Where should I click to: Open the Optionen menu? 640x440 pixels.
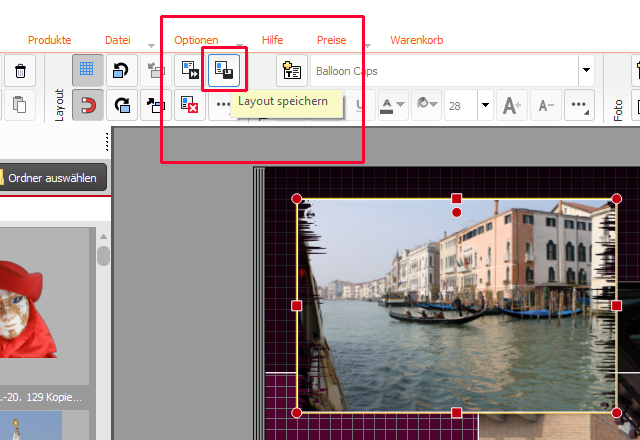196,40
